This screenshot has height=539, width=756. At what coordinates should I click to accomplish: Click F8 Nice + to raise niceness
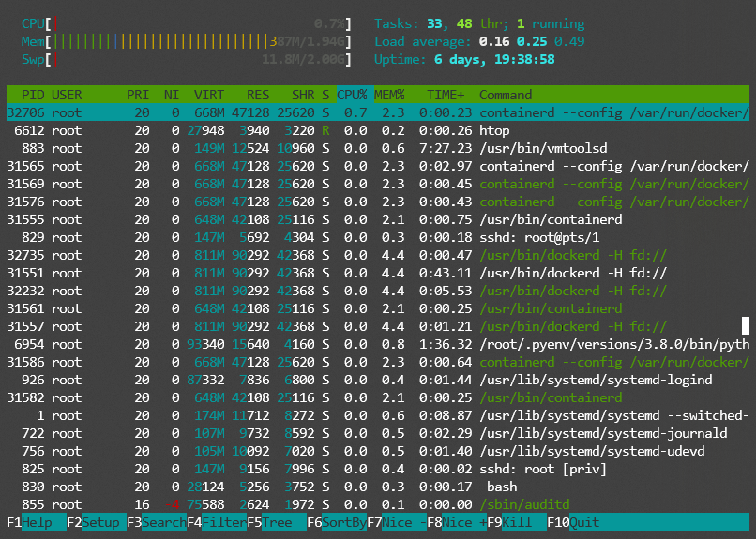[457, 522]
